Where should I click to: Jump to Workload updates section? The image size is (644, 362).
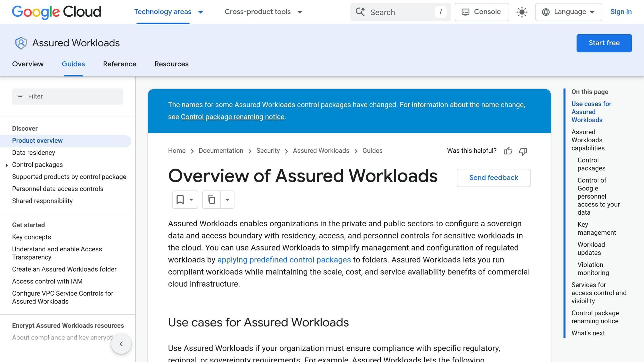(x=591, y=249)
